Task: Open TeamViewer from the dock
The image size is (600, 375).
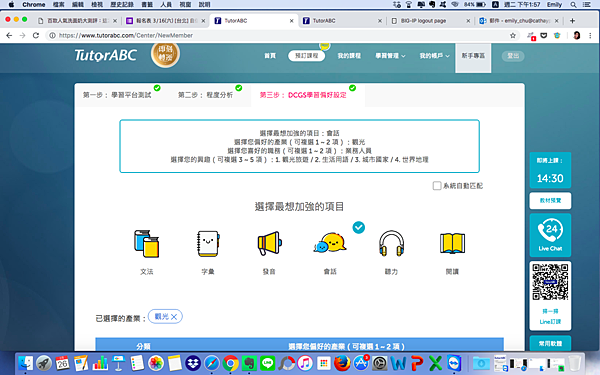Action: click(x=454, y=363)
